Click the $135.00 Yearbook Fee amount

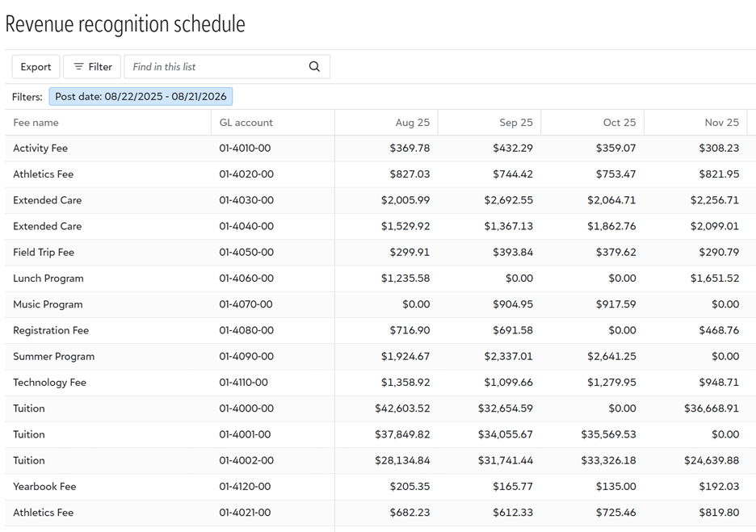coord(615,486)
